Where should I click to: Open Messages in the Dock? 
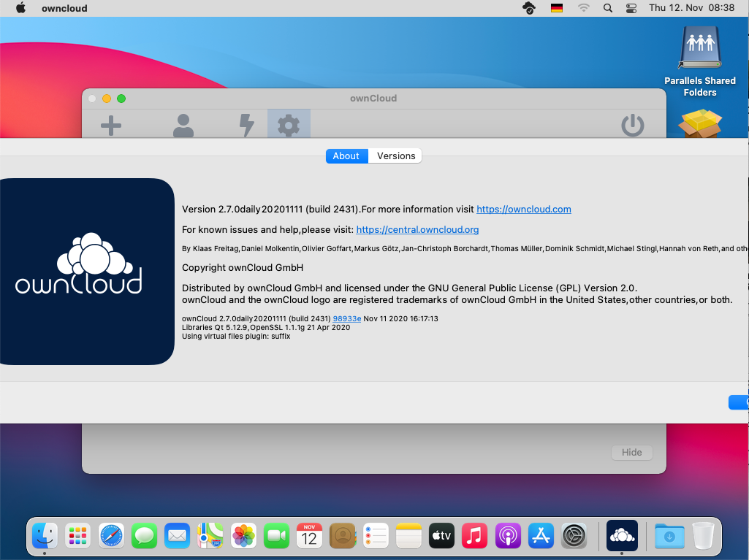pos(144,535)
